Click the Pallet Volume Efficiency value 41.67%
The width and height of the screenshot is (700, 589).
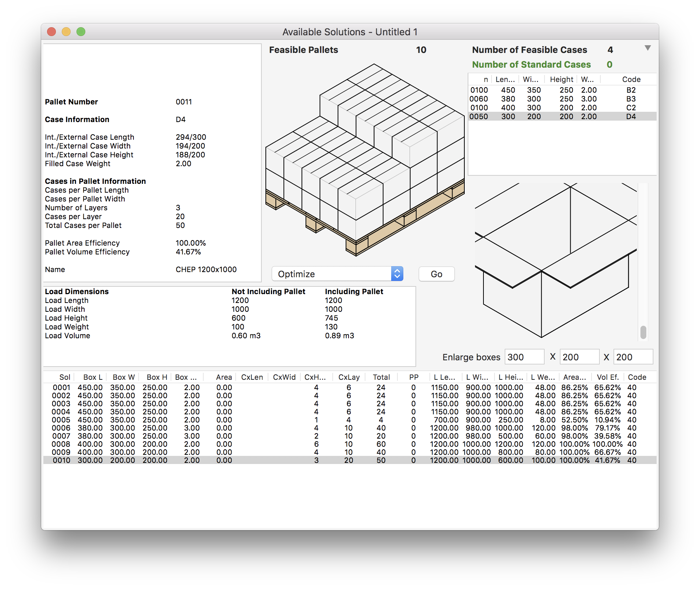click(x=188, y=252)
